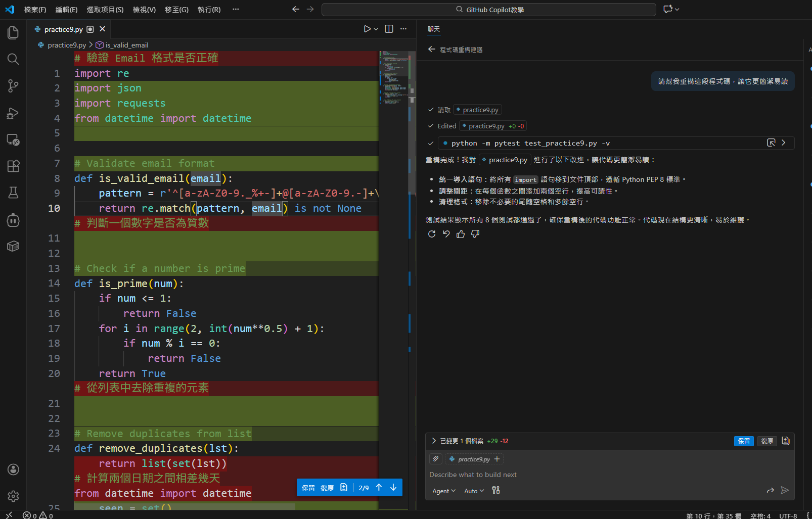
Task: Click the blue 保留 keep button in chat
Action: 743,441
